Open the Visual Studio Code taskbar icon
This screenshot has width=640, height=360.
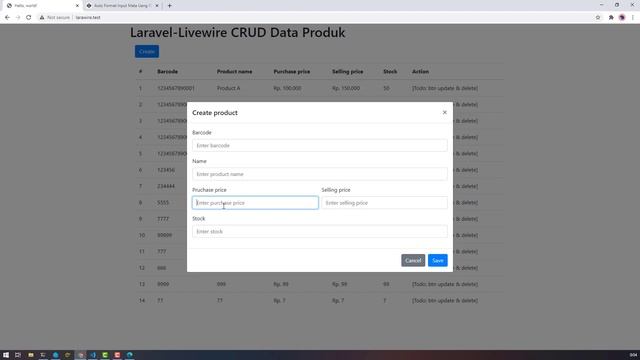(93, 355)
